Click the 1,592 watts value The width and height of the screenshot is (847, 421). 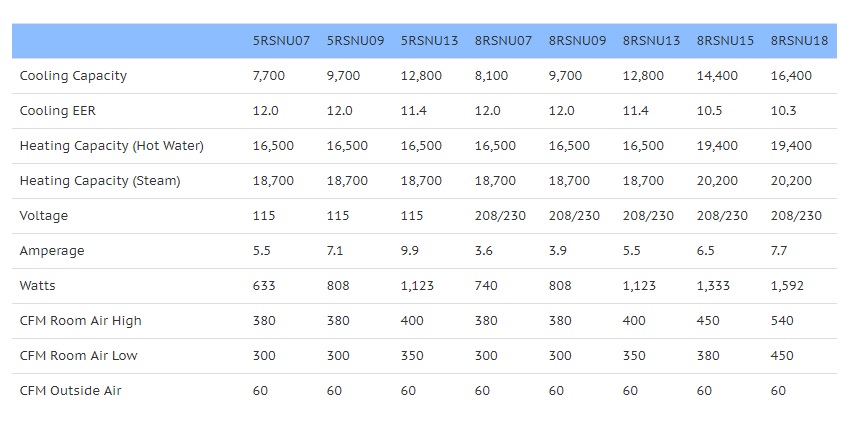click(x=787, y=286)
